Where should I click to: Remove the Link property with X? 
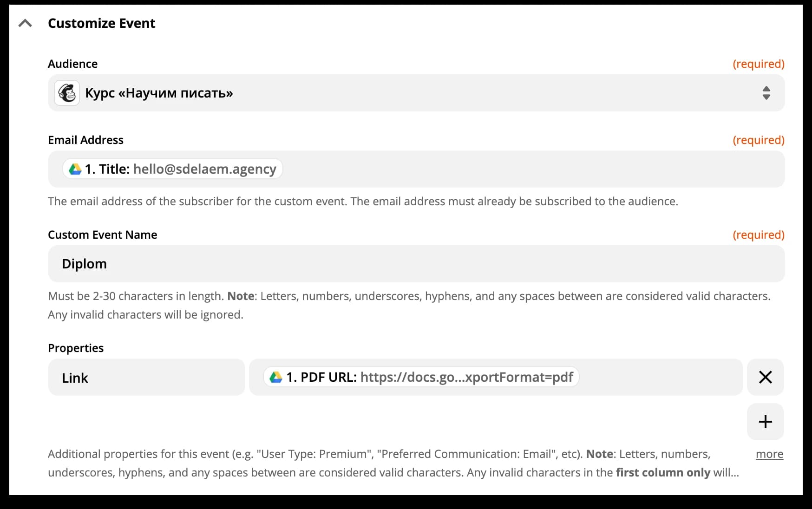point(765,377)
